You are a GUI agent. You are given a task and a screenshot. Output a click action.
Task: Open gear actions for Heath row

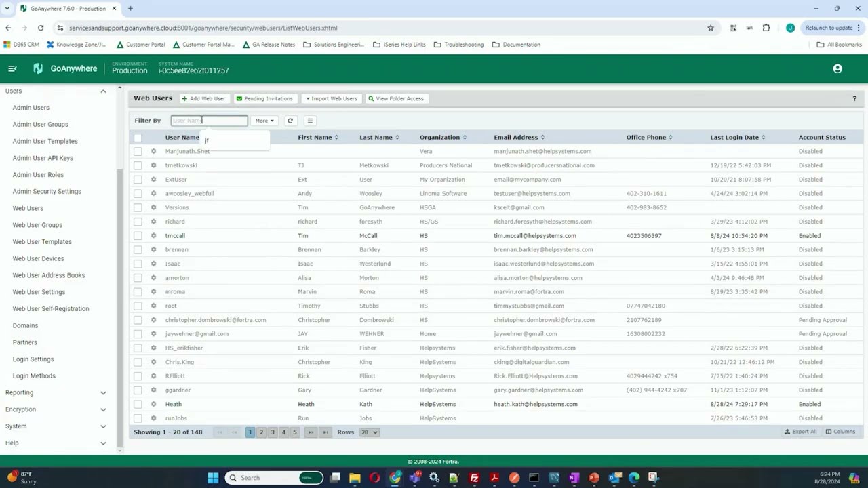point(153,404)
